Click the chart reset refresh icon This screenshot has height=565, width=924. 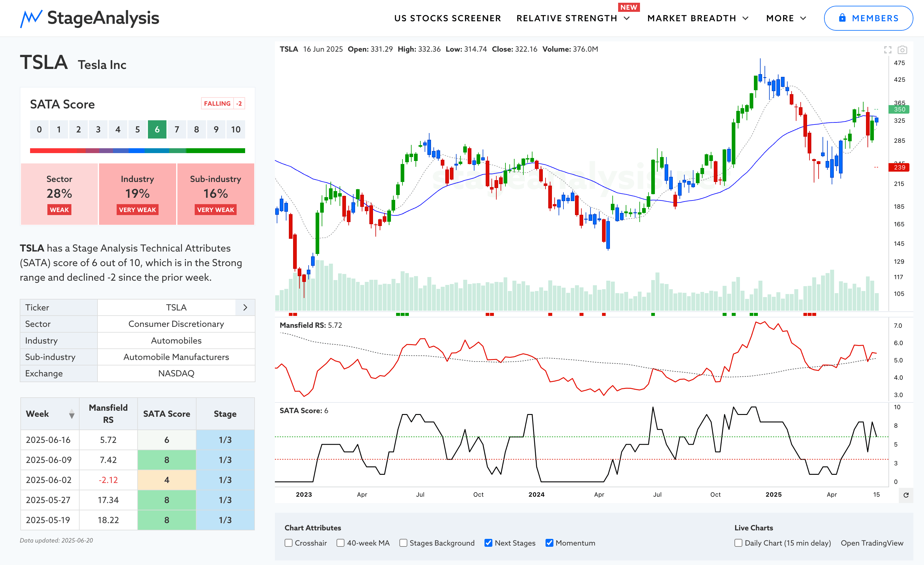point(906,495)
